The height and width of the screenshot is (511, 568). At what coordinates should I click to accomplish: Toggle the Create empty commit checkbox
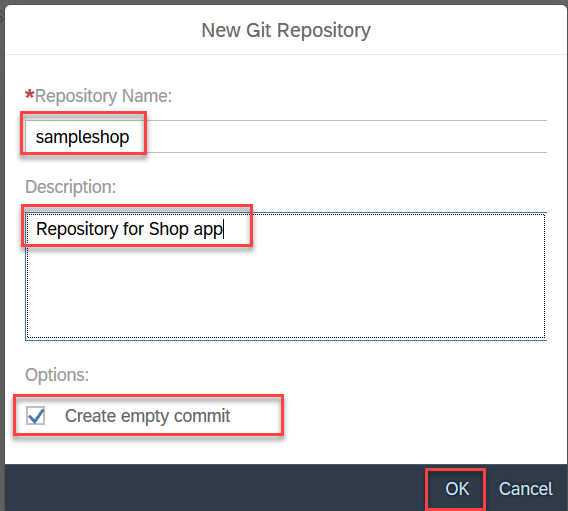[36, 415]
